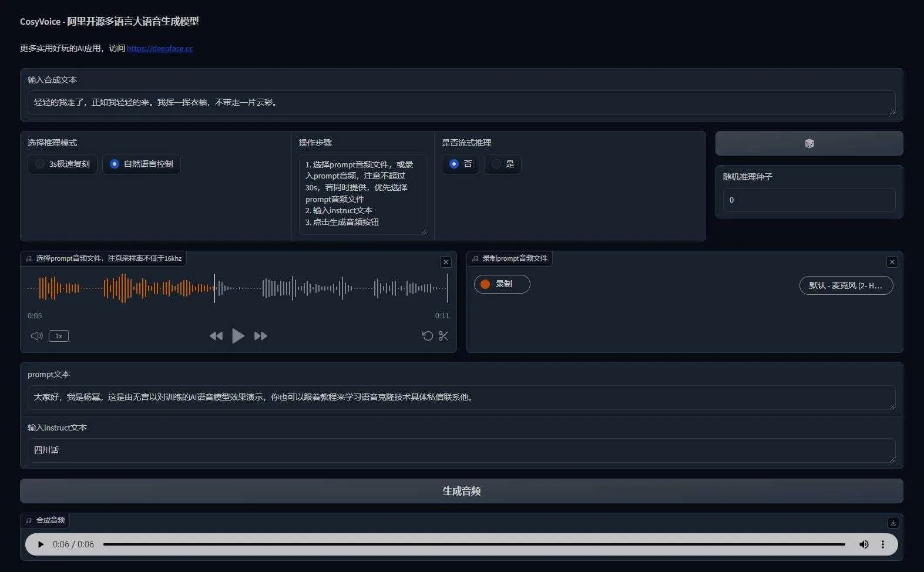Viewport: 924px width, 572px height.
Task: Seek within synthesized audio progress bar
Action: [474, 544]
